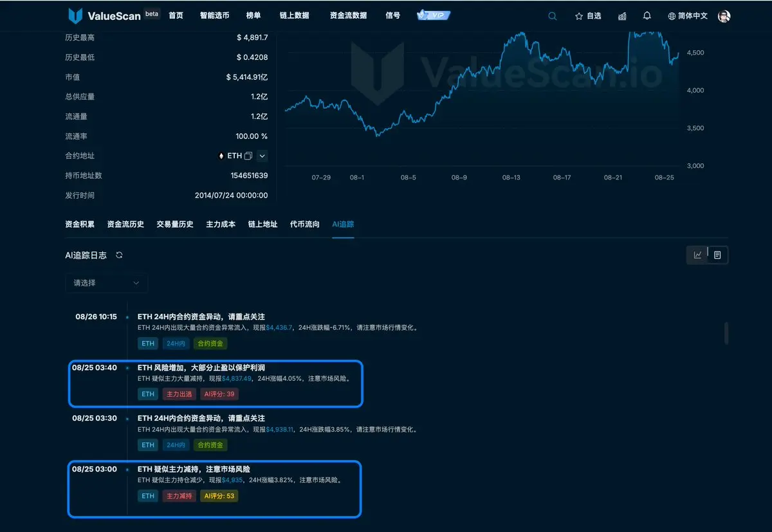Open the 自选 watchlist star

pos(588,16)
